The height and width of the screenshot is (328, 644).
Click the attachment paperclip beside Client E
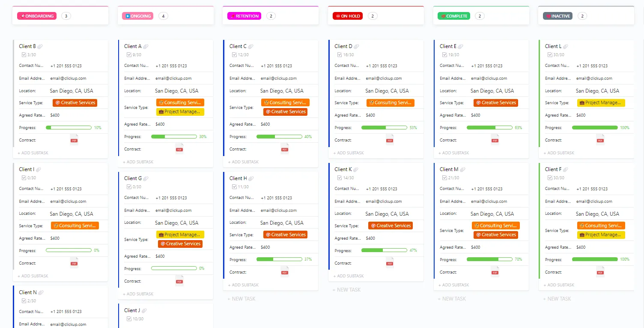coord(461,46)
